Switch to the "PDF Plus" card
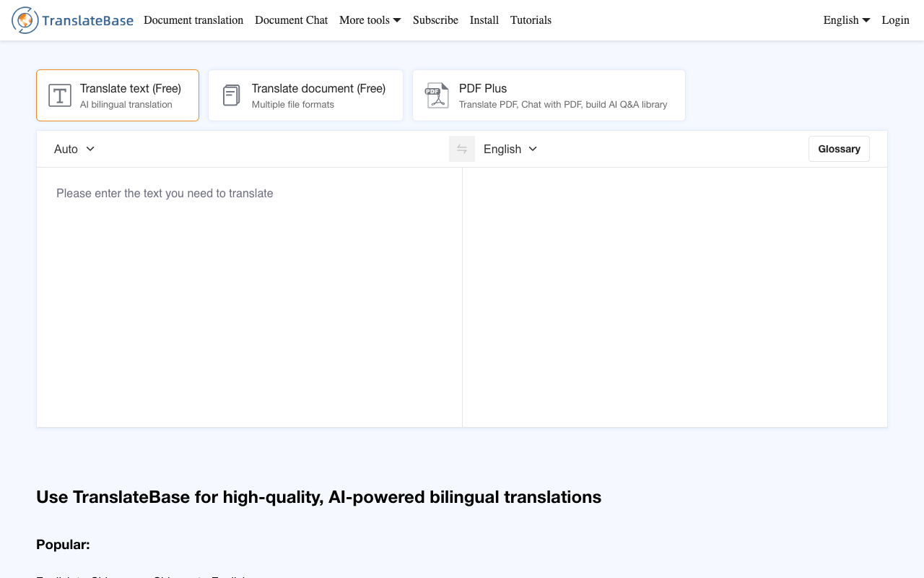924x578 pixels. pyautogui.click(x=549, y=95)
